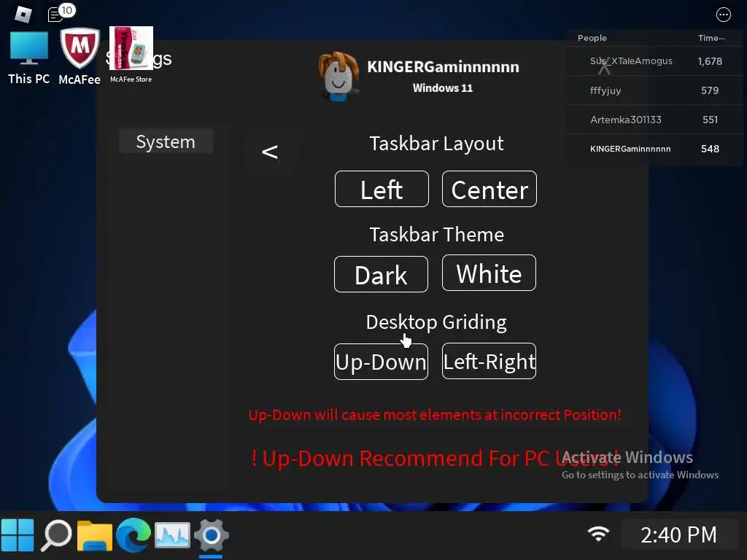Click the 548 time value
This screenshot has height=560, width=747.
(x=710, y=149)
